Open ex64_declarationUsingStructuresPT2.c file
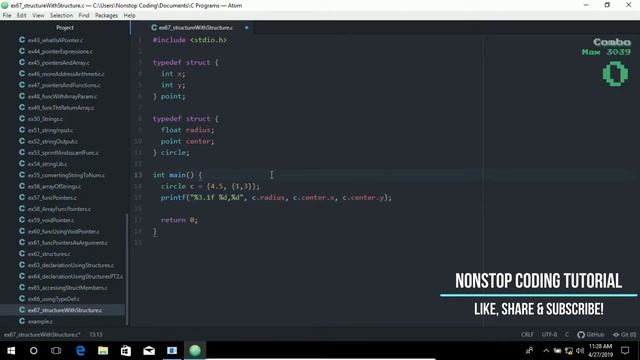This screenshot has width=640, height=360. (75, 276)
